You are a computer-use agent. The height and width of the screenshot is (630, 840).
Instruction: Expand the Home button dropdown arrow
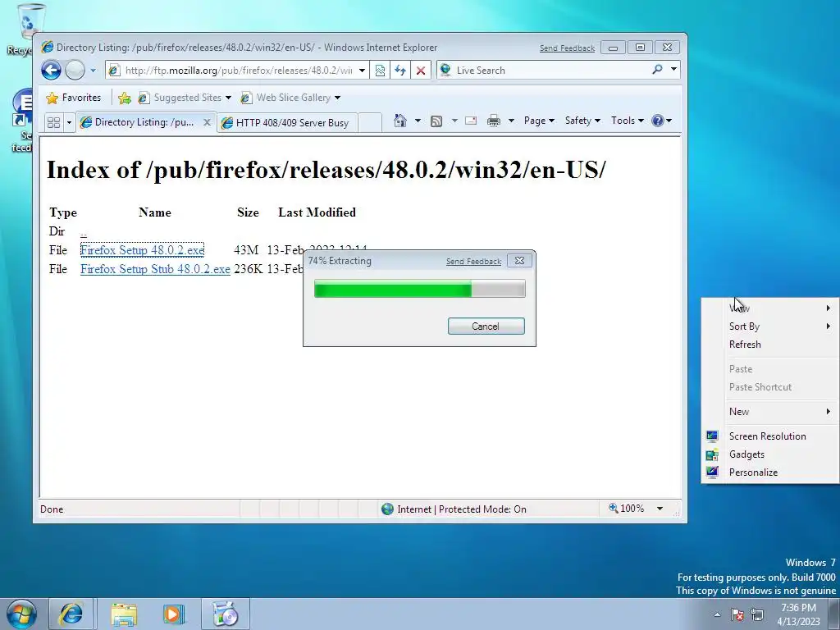coord(418,121)
